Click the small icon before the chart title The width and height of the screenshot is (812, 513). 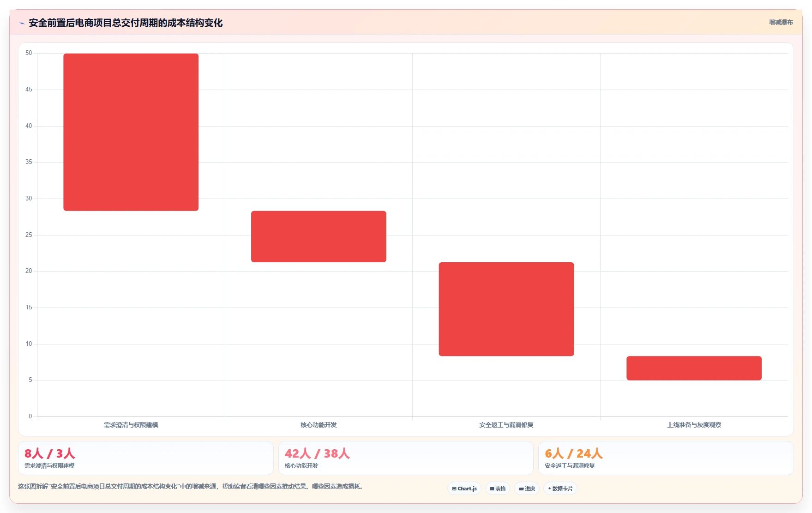(22, 23)
